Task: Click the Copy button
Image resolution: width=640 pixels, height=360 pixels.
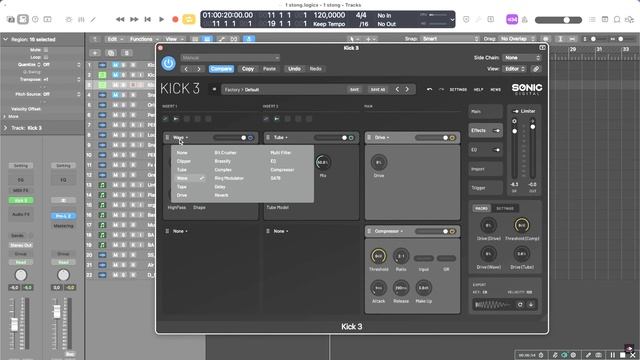Action: pos(248,69)
